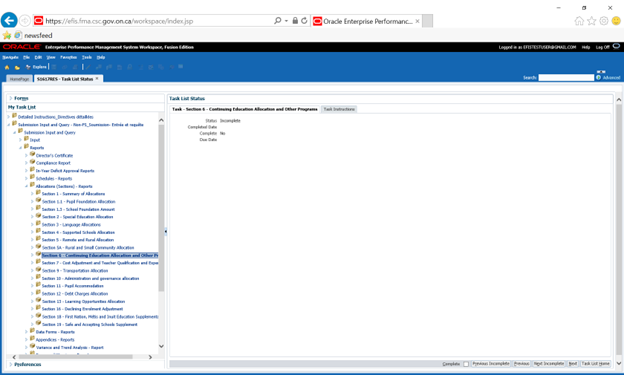Click the Next button
Screen dimensions: 624x375
click(573, 364)
